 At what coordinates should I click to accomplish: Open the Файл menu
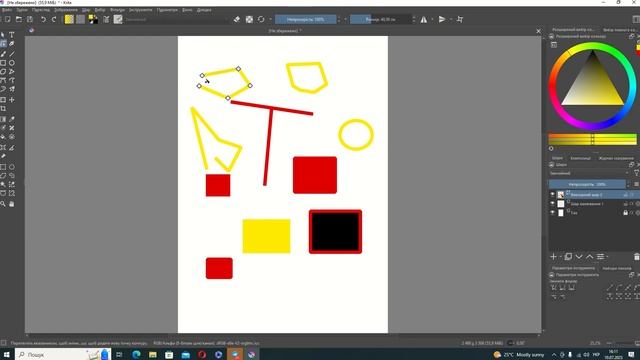coord(7,10)
